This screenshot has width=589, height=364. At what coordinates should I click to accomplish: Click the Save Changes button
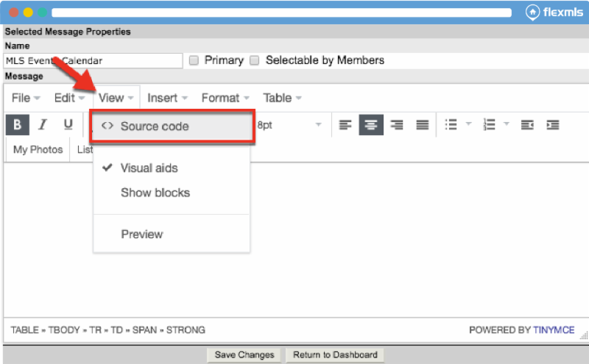(244, 354)
